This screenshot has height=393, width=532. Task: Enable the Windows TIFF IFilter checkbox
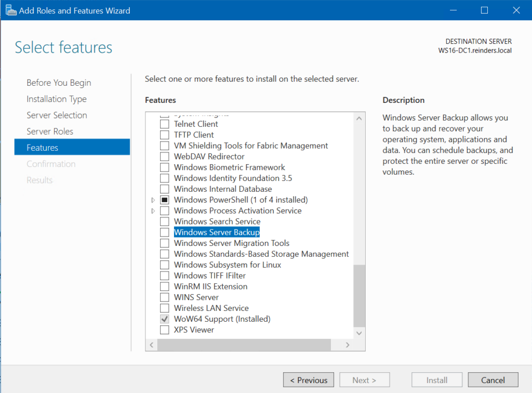pos(165,276)
